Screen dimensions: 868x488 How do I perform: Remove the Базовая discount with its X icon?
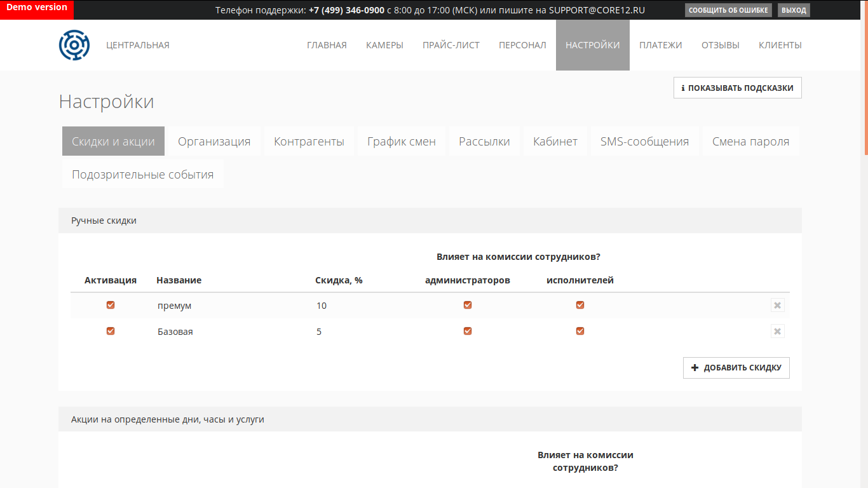click(x=778, y=331)
